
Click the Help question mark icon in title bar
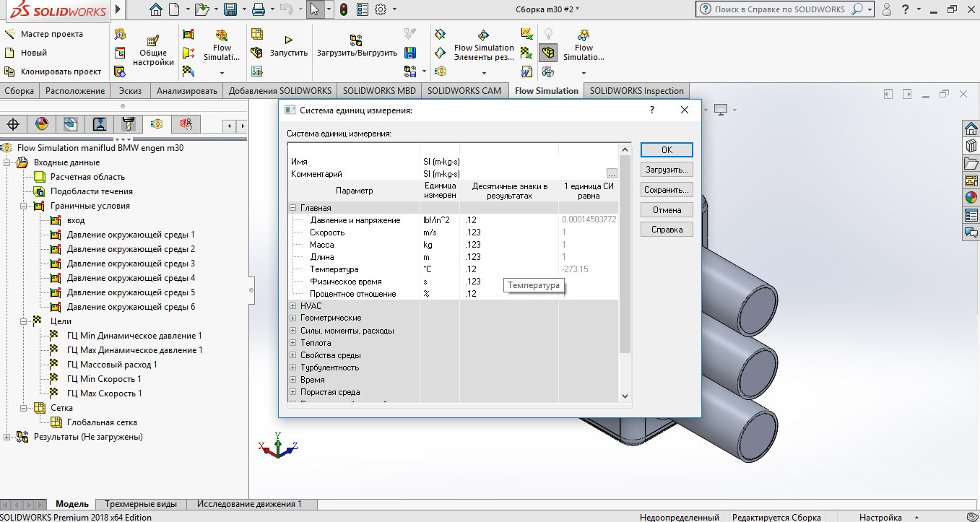click(x=907, y=9)
